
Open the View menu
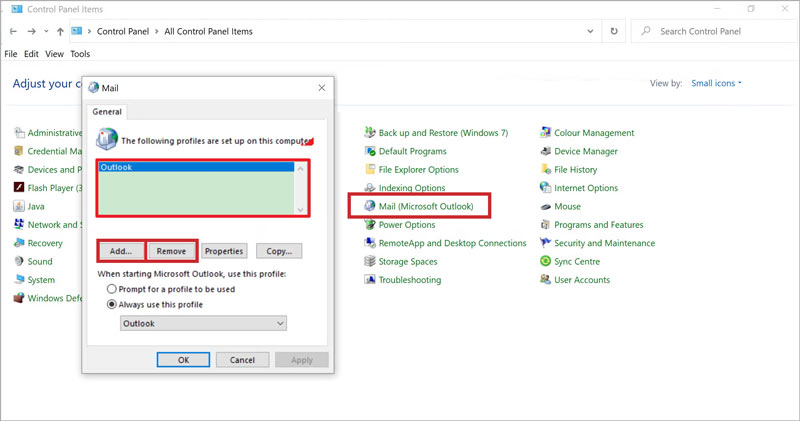[54, 54]
